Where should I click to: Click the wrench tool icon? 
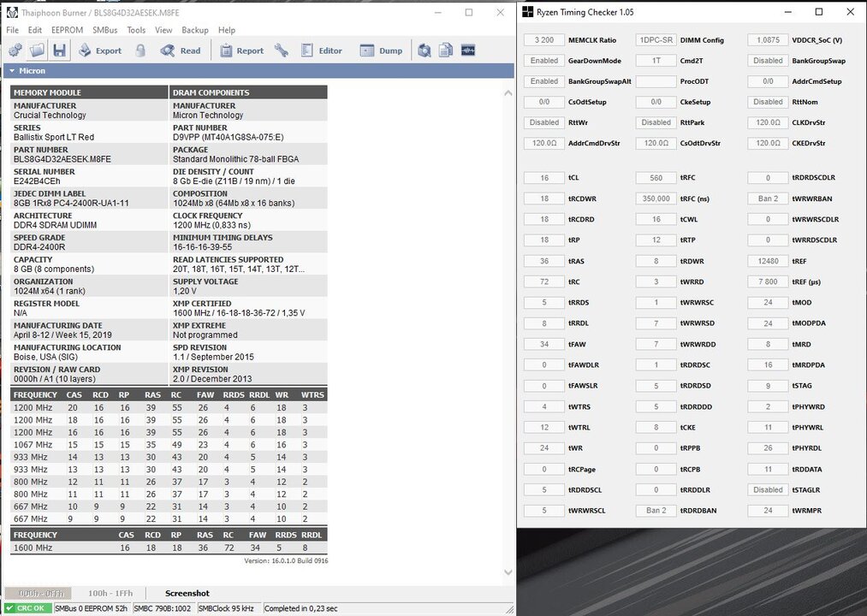(x=282, y=50)
